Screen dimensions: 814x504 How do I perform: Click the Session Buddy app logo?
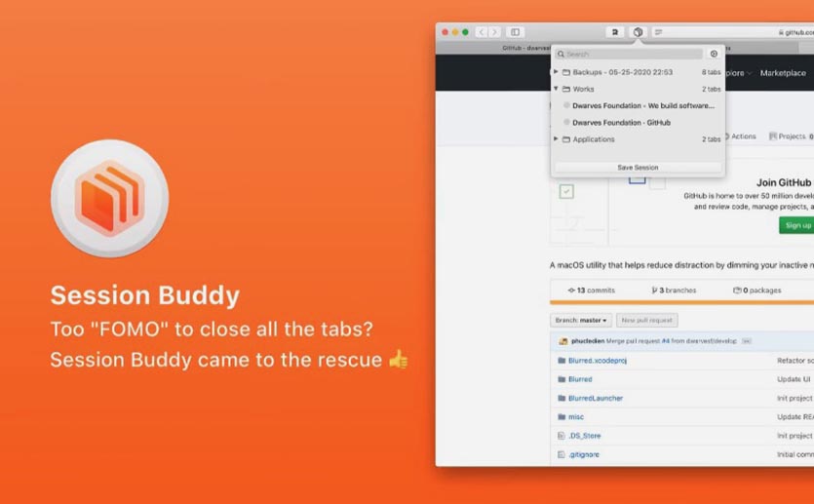[x=109, y=198]
